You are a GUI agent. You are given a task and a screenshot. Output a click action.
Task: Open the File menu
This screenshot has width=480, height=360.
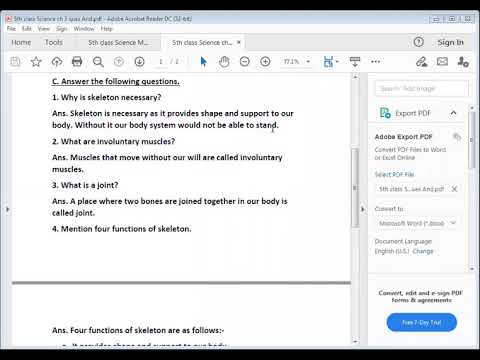tap(11, 29)
